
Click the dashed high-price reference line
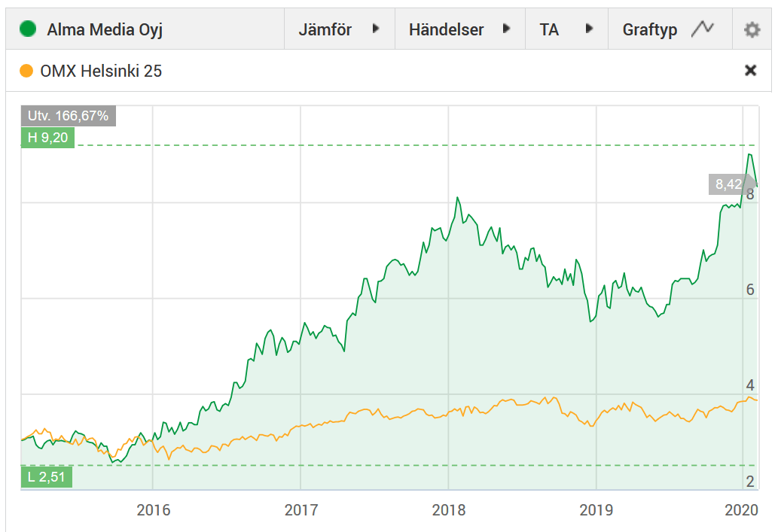tap(377, 144)
